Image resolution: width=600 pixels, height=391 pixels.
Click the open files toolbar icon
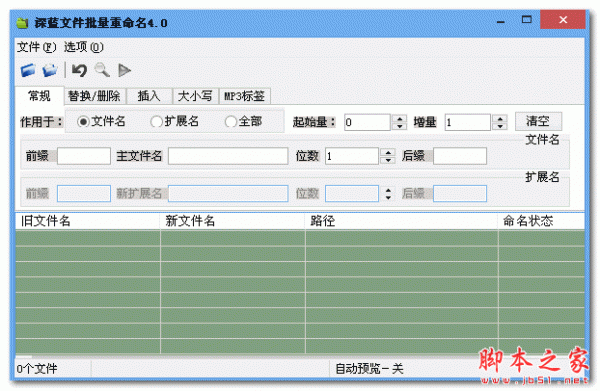(28, 70)
